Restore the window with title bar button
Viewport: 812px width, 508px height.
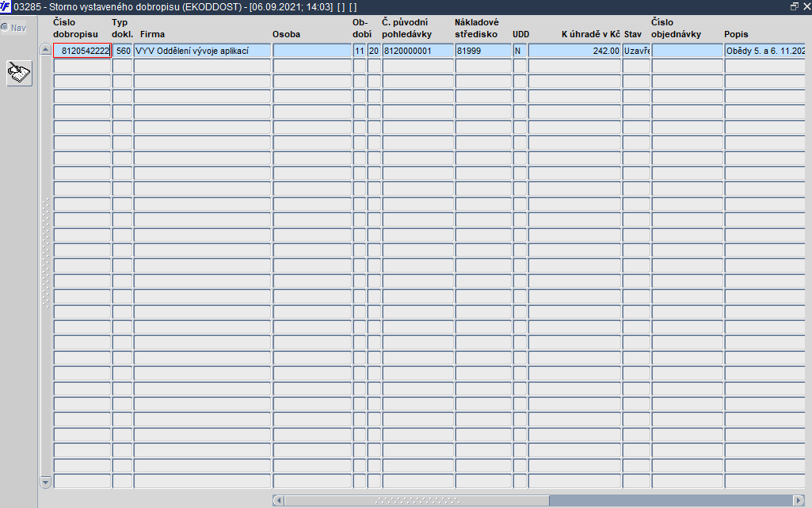pos(795,6)
